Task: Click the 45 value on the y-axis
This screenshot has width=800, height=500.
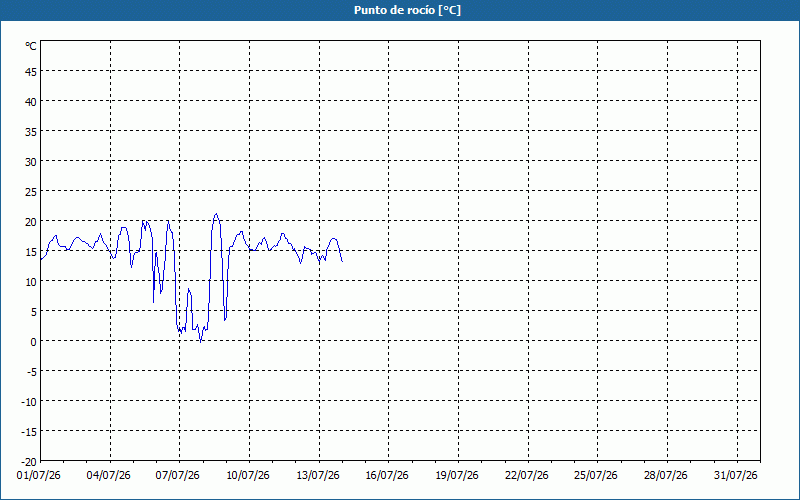Action: (31, 72)
